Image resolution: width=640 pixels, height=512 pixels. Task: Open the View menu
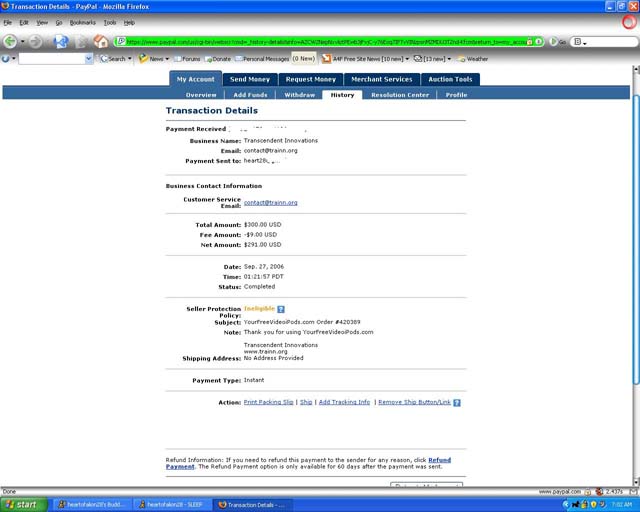click(42, 22)
